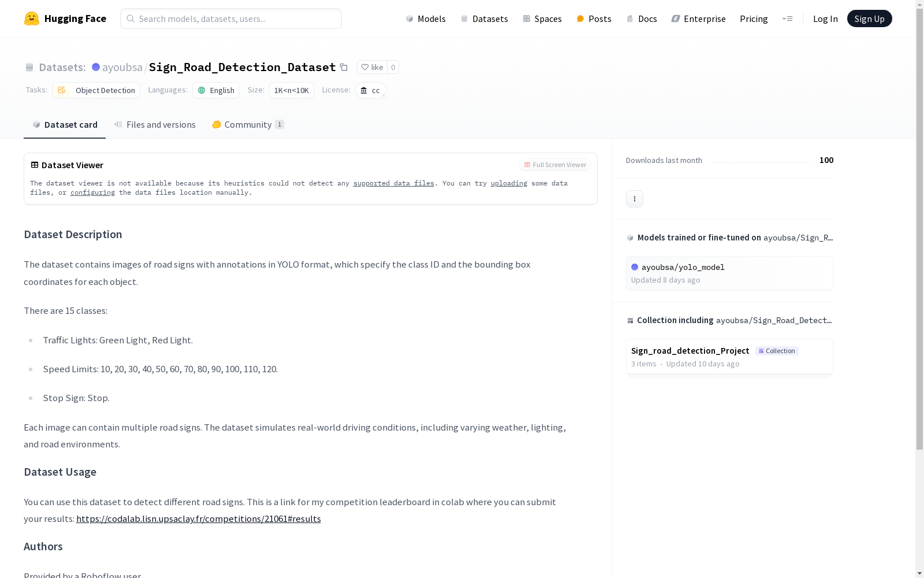Viewport: 924px width, 578px height.
Task: Follow the supported data files link
Action: point(394,183)
